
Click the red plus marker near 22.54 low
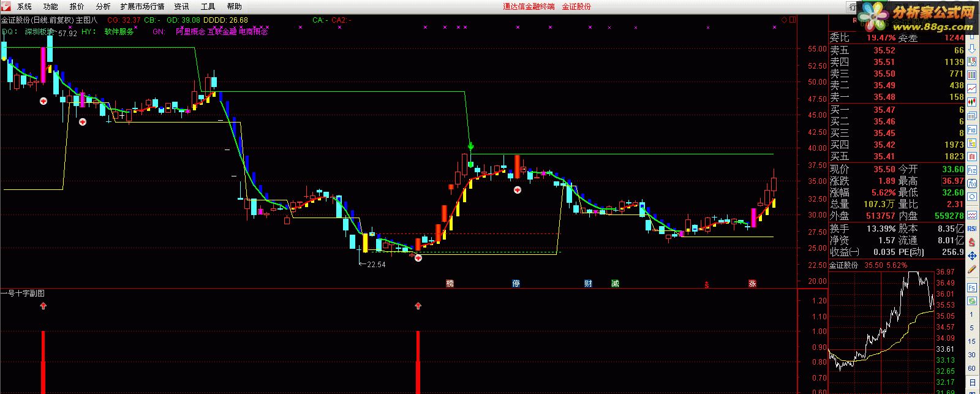point(418,258)
